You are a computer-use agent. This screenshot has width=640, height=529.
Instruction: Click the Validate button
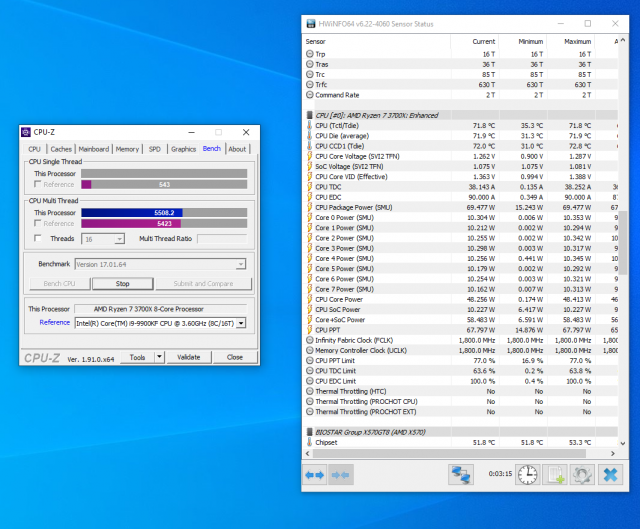click(188, 356)
